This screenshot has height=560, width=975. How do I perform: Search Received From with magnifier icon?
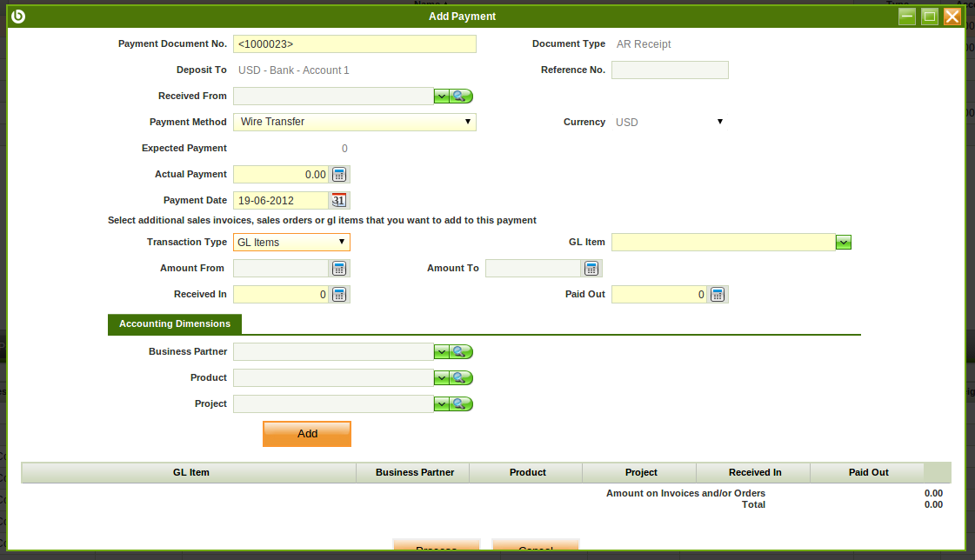[462, 97]
